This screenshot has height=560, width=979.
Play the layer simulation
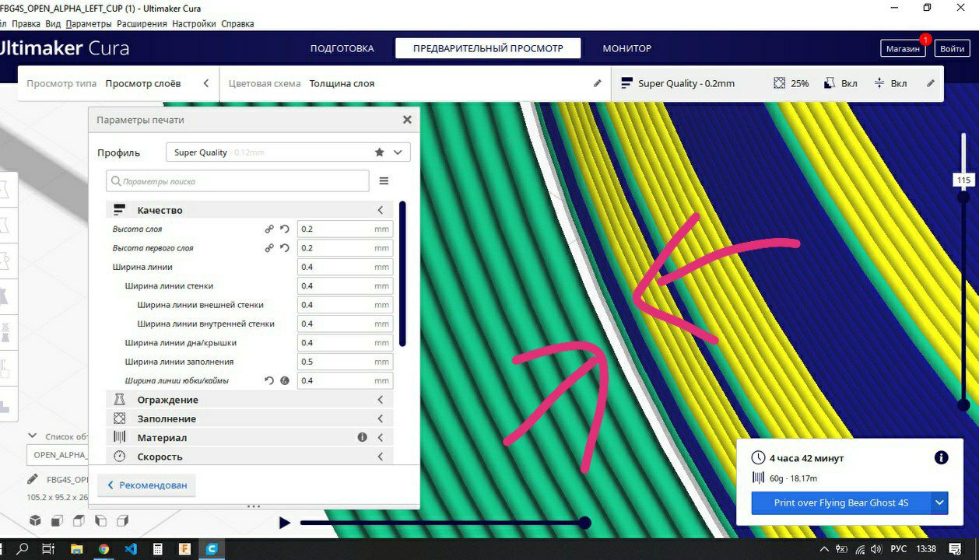(285, 523)
